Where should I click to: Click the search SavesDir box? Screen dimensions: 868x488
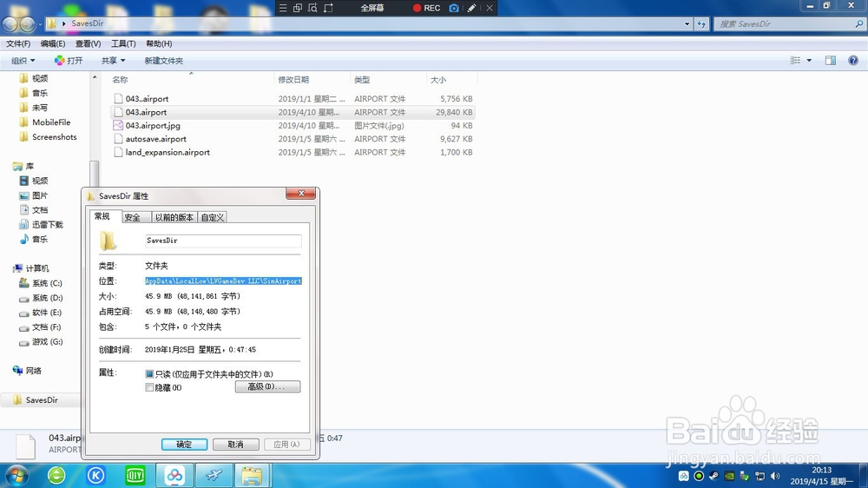tap(789, 23)
